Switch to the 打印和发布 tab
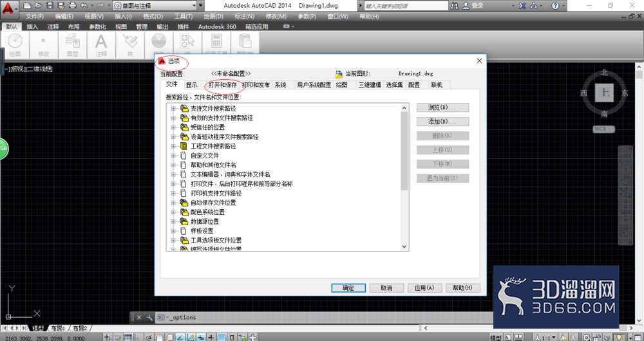The image size is (644, 341). [256, 85]
